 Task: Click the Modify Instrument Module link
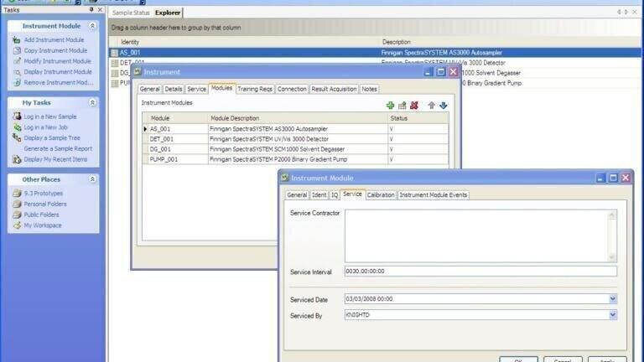tap(58, 61)
